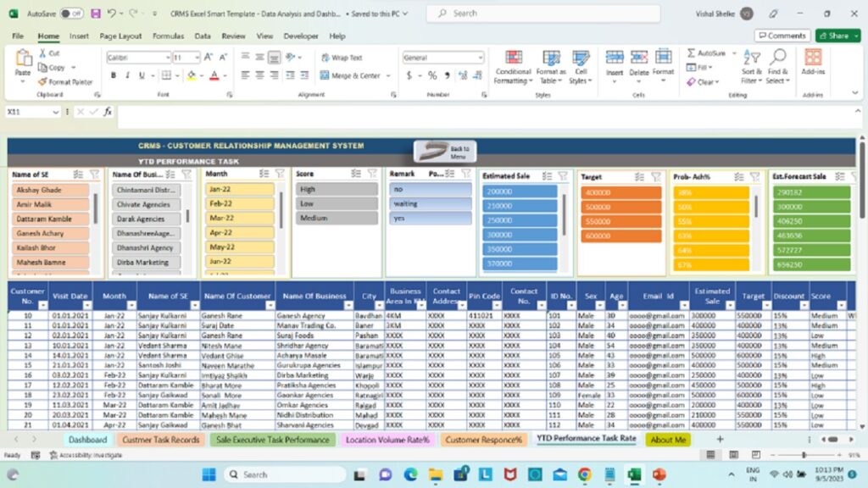Click the Cut scissors icon

(x=42, y=53)
